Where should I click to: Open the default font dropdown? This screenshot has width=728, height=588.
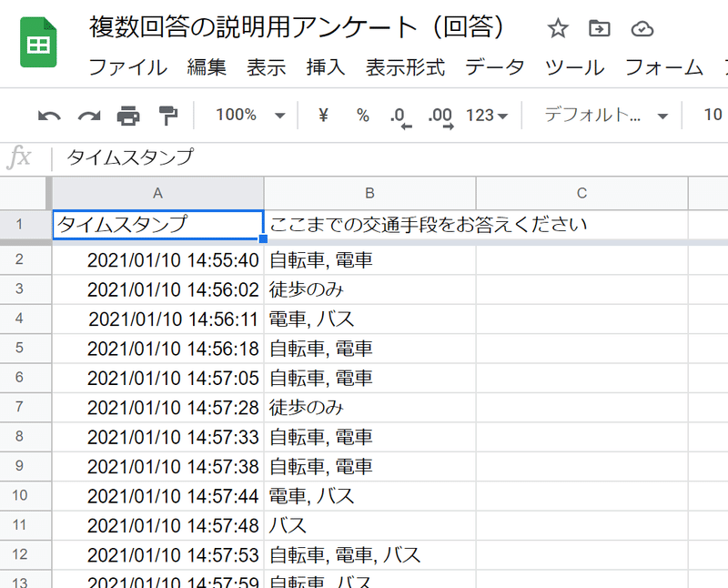click(606, 115)
